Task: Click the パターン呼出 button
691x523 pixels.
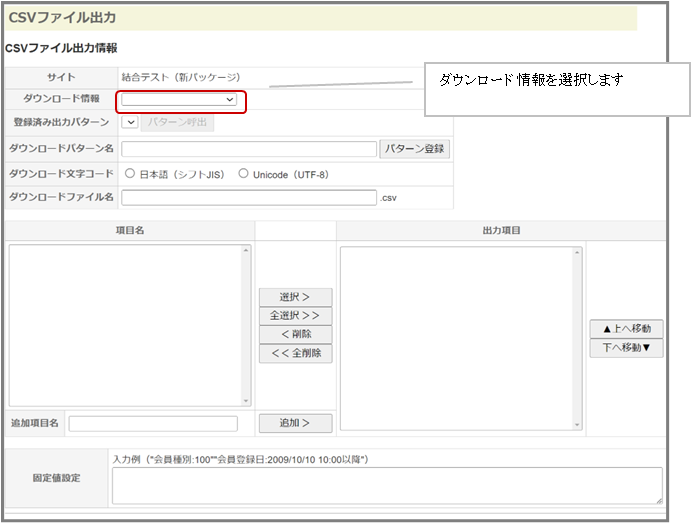Action: point(177,123)
